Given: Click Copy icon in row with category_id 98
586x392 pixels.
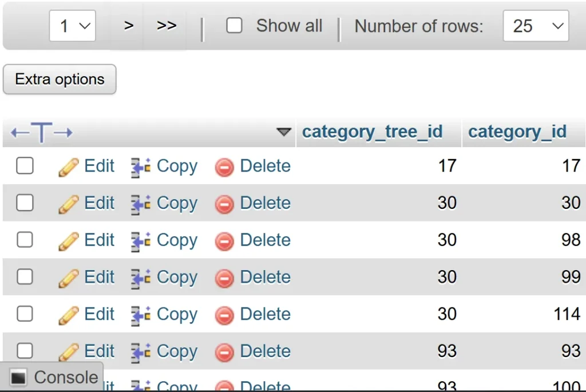Looking at the screenshot, I should click(x=141, y=240).
